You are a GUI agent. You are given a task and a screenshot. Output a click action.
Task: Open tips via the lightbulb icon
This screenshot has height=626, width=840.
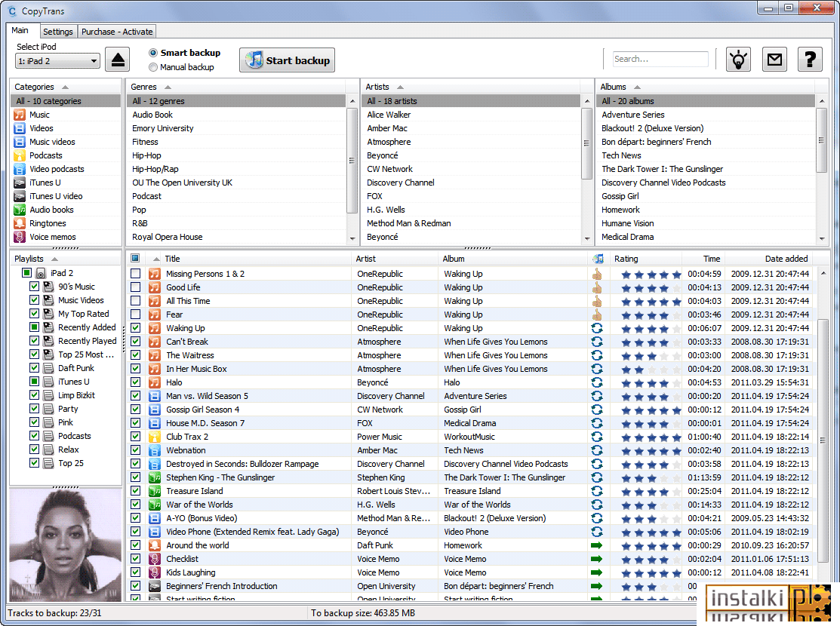pos(738,60)
